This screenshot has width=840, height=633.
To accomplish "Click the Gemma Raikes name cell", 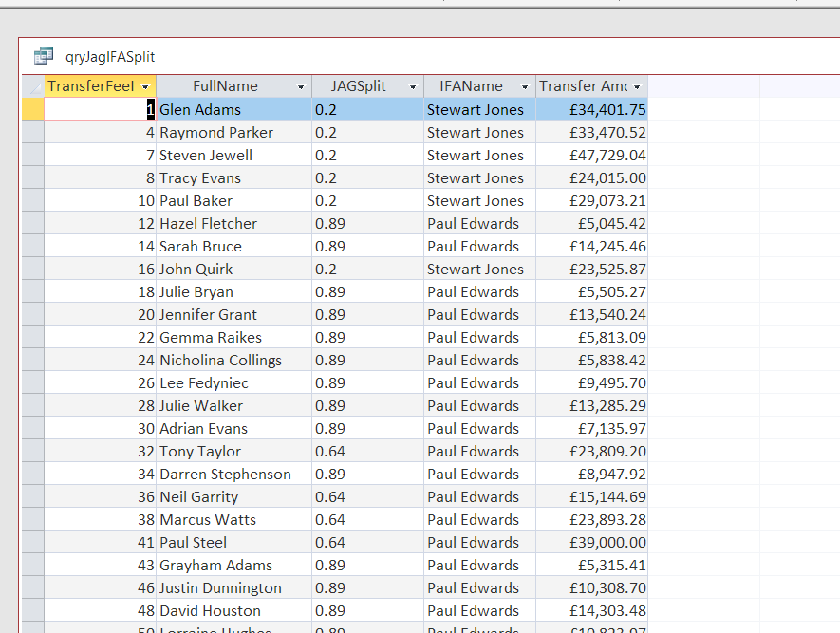I will coord(234,337).
